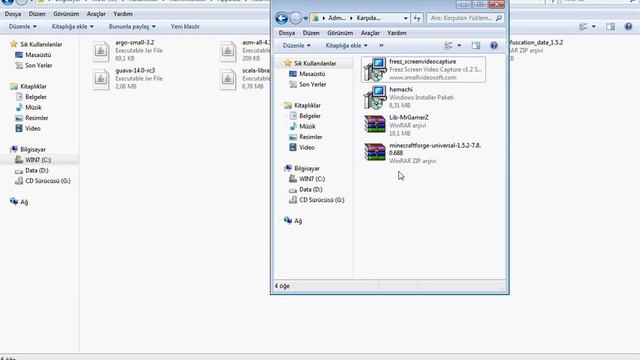Click help icon in front window toolbar

pos(494,46)
